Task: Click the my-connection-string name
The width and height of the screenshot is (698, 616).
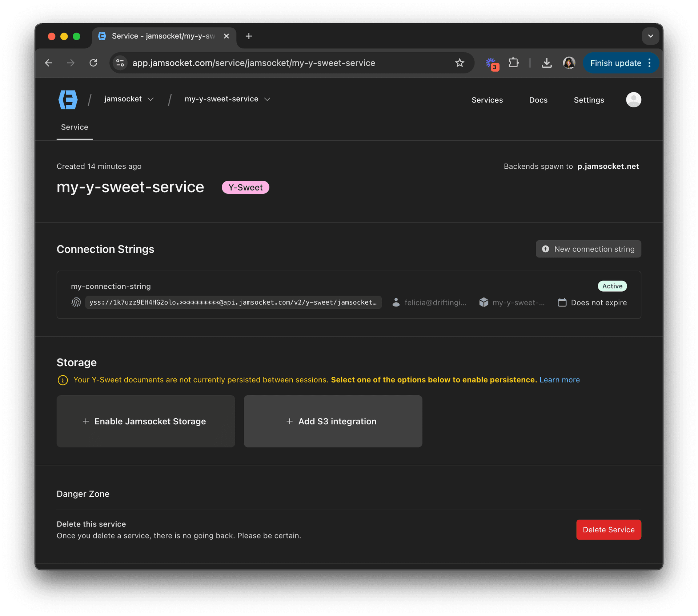Action: (x=111, y=286)
